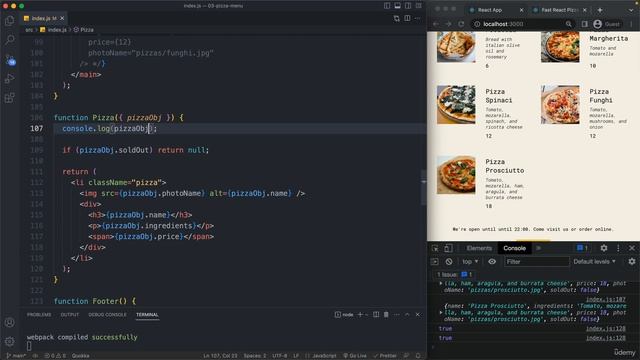Start Go Live server from status bar
640x360 pixels.
point(355,356)
